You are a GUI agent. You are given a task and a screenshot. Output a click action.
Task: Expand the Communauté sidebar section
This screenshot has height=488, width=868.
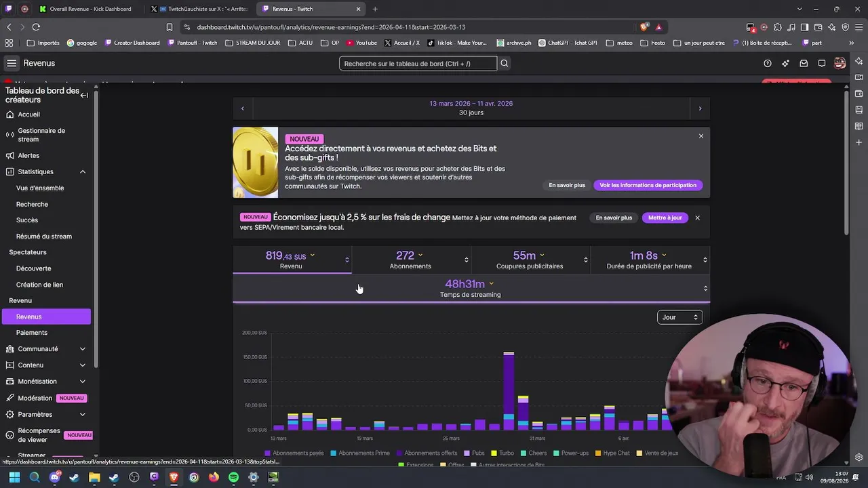[83, 349]
